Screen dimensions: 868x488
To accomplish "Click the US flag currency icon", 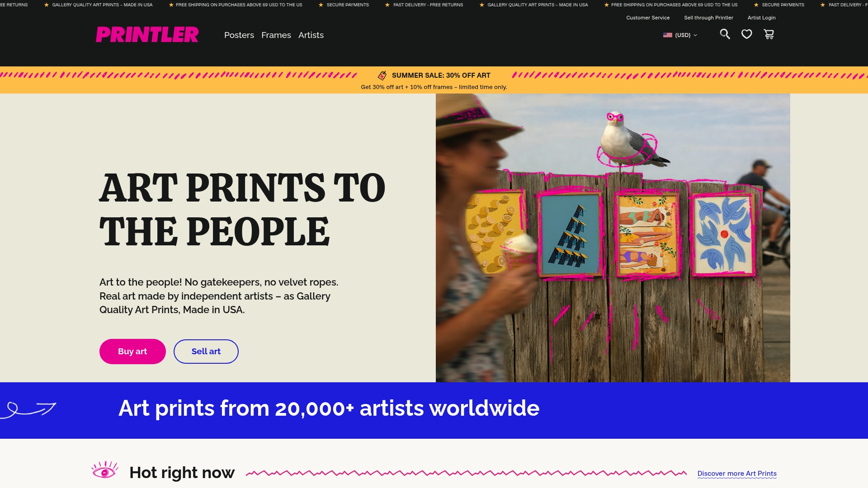I will click(668, 35).
